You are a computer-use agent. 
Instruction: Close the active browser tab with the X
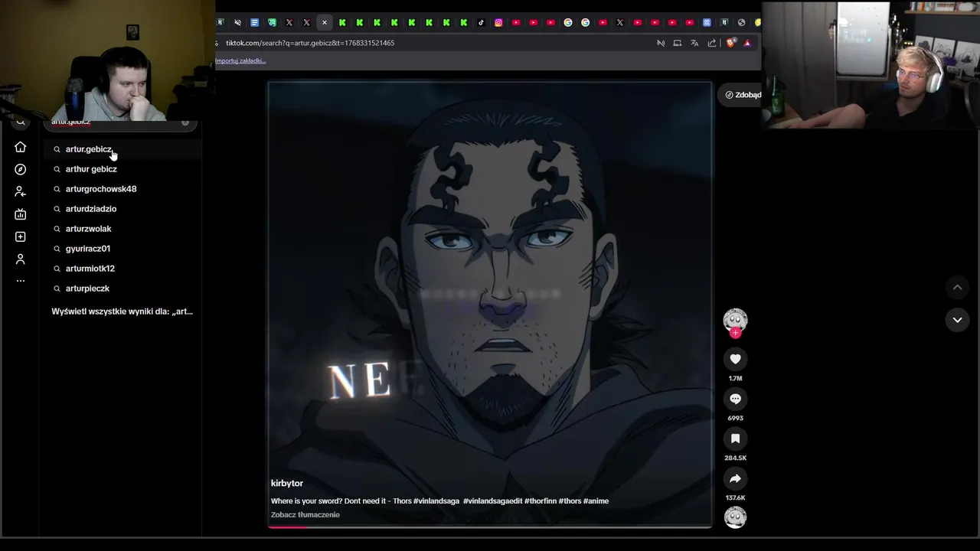pos(325,23)
